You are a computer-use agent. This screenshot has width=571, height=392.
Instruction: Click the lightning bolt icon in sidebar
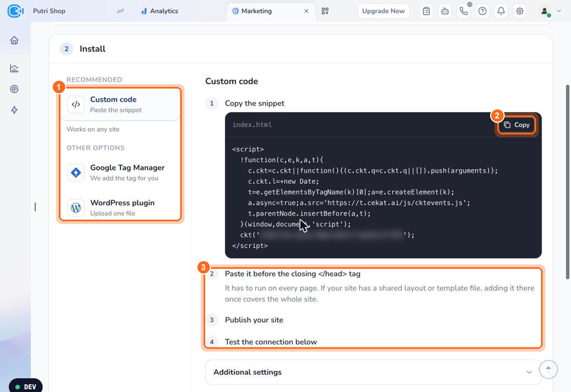pos(14,110)
